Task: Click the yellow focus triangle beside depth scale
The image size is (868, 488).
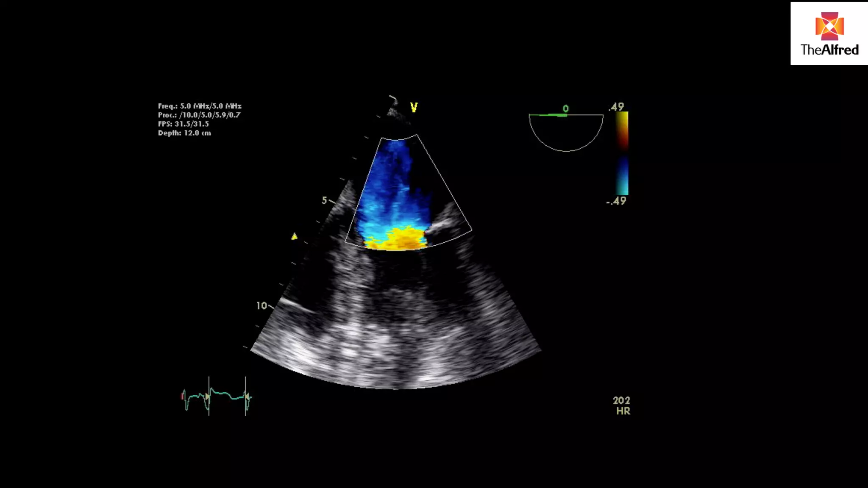Action: point(294,236)
